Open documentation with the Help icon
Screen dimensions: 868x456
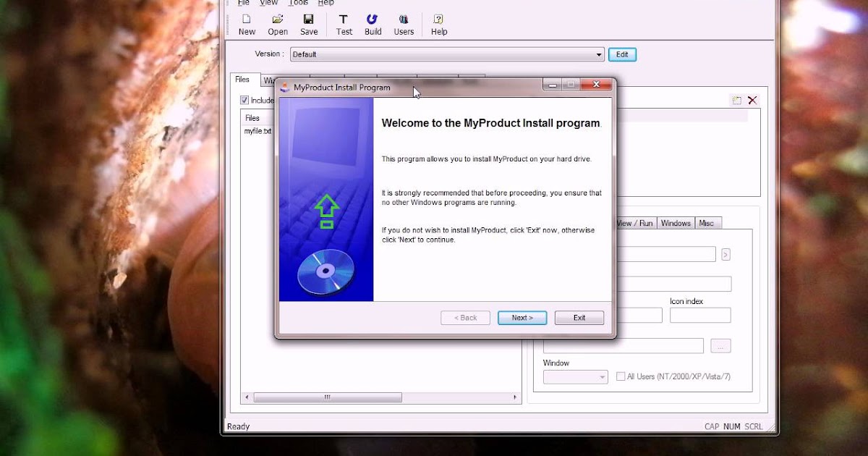pyautogui.click(x=438, y=24)
